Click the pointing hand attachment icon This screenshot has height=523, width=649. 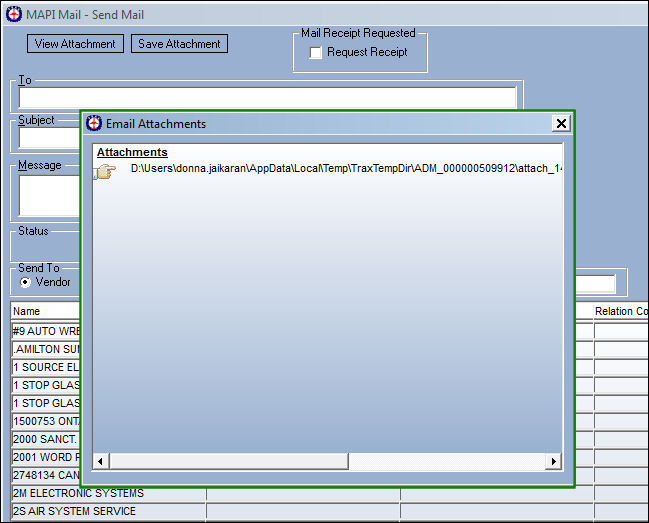pos(106,171)
